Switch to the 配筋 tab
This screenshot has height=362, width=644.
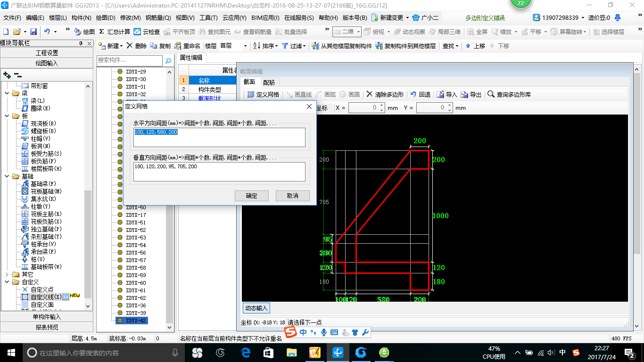[x=269, y=82]
